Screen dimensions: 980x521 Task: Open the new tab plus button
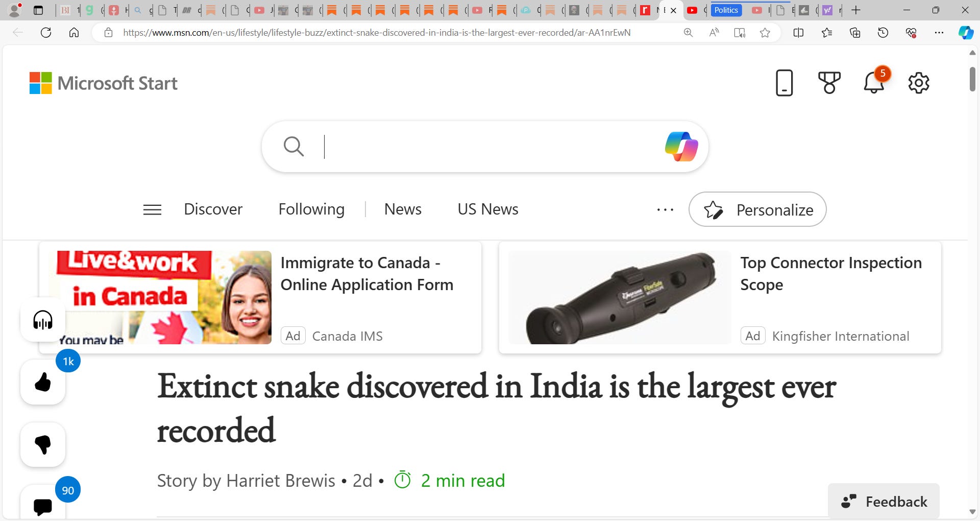856,10
